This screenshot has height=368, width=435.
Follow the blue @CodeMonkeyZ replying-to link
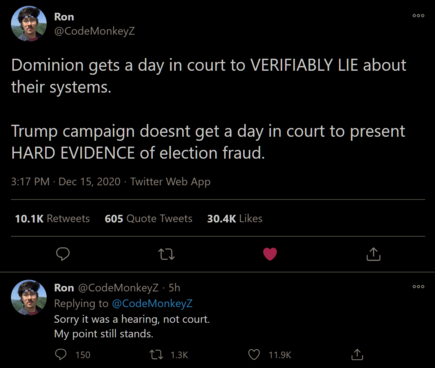(x=152, y=303)
